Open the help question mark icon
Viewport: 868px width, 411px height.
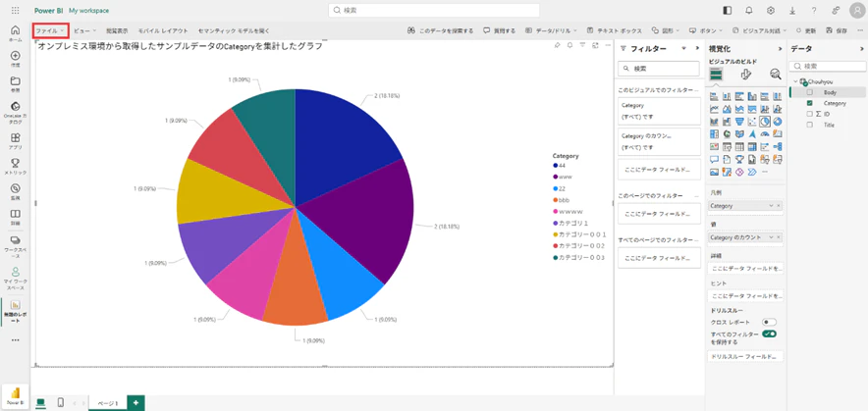pos(814,11)
